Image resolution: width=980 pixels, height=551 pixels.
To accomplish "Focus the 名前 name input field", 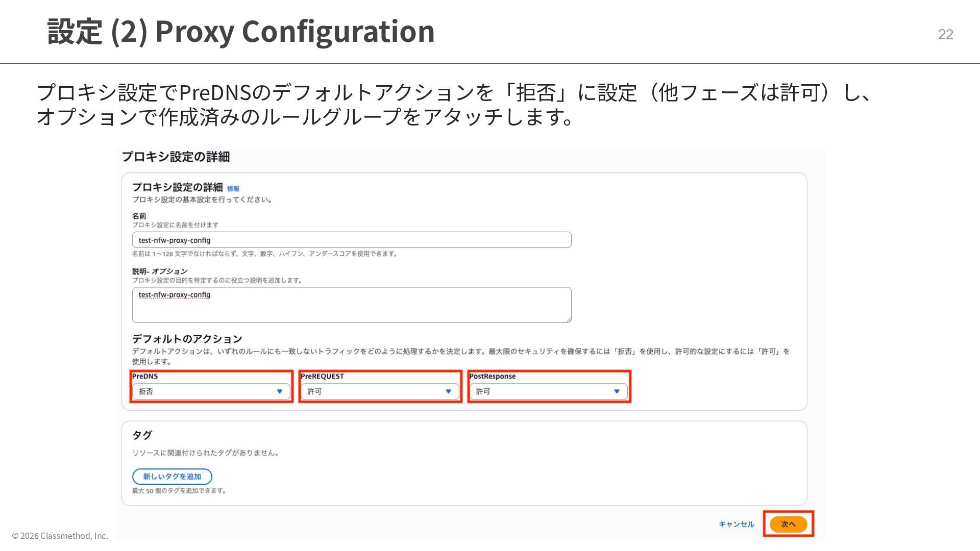I will [351, 240].
